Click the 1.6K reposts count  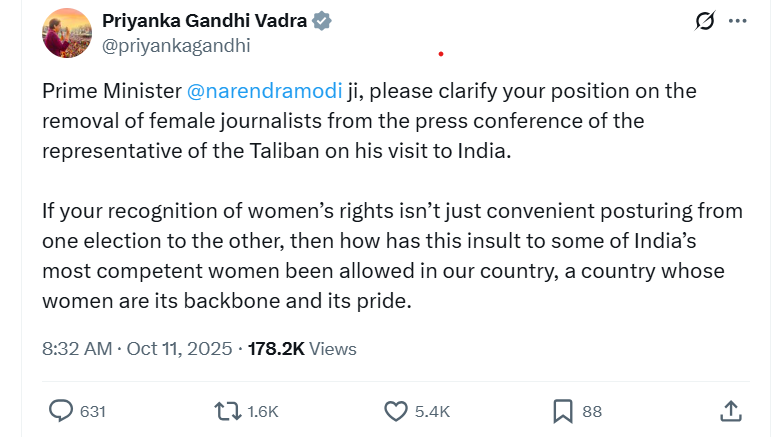262,411
